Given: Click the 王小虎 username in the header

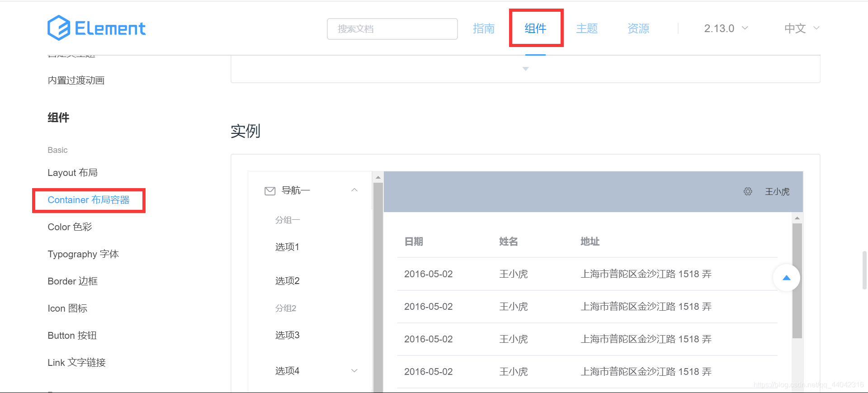Looking at the screenshot, I should click(x=777, y=192).
